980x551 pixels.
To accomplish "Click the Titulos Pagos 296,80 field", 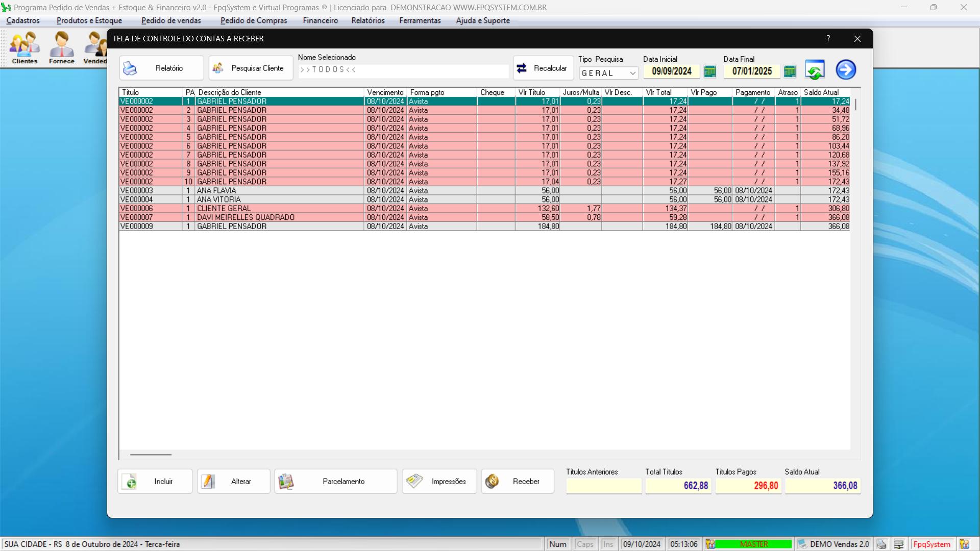I will pyautogui.click(x=748, y=486).
